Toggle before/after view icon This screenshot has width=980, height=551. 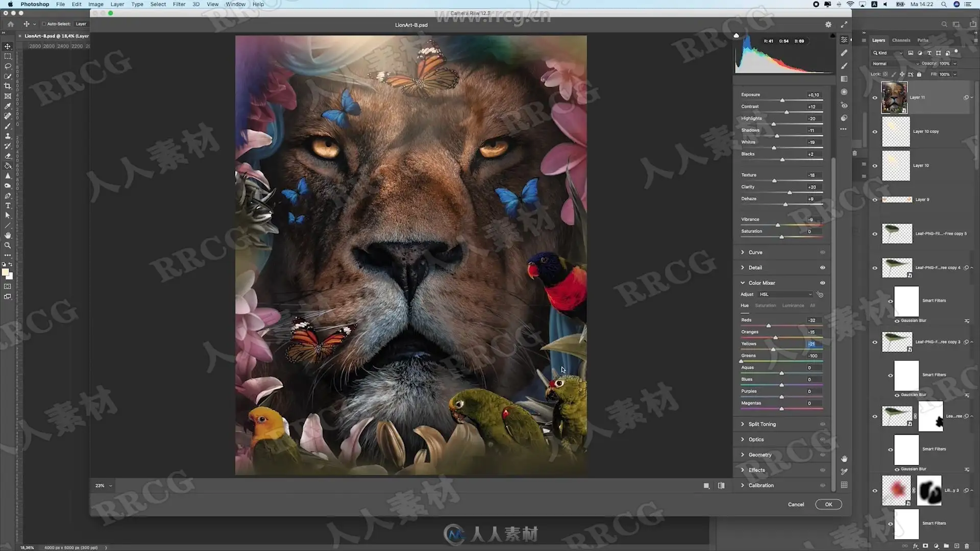(x=721, y=486)
